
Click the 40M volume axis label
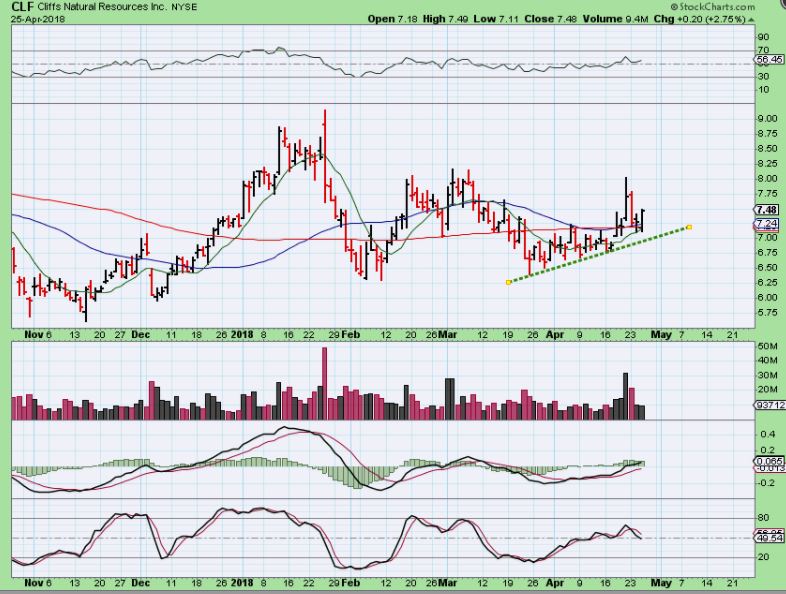click(x=767, y=360)
